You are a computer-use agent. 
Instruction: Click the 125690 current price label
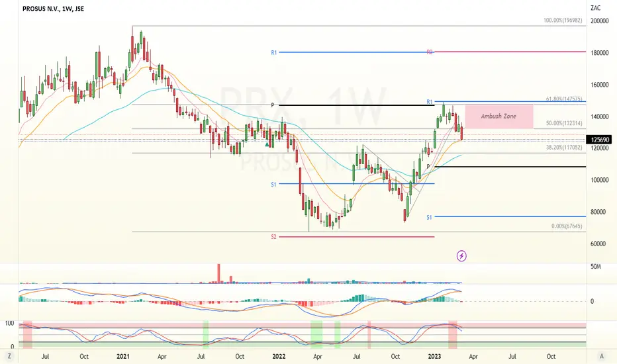click(600, 140)
